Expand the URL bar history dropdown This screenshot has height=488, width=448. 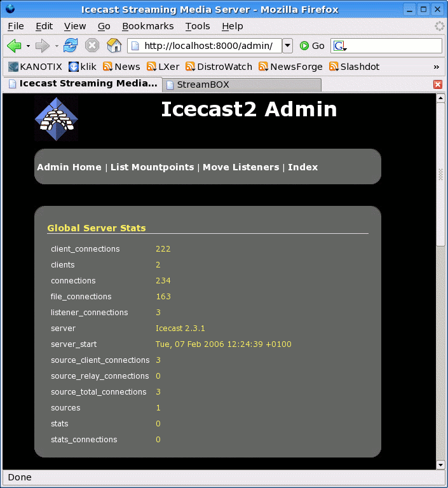(x=288, y=46)
